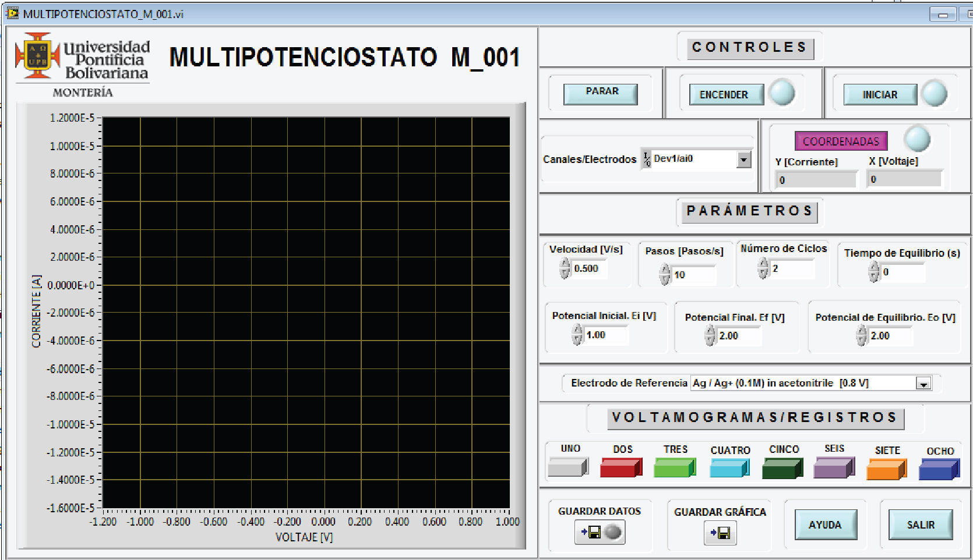Open the Canales/Electrodos dropdown arrow

point(743,159)
